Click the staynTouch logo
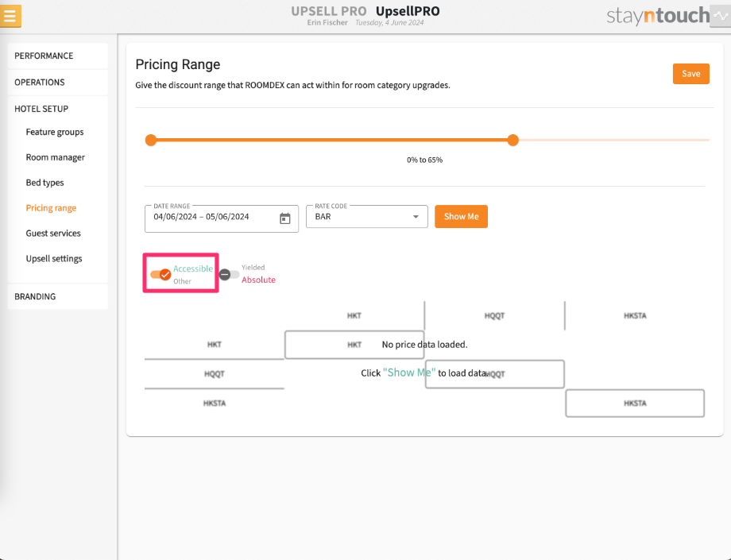This screenshot has height=560, width=731. 658,16
